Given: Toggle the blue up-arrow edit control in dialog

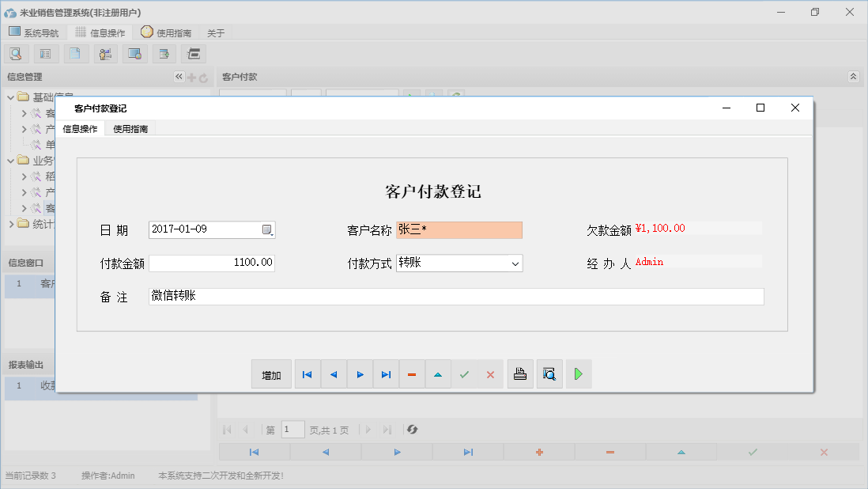Looking at the screenshot, I should (438, 373).
